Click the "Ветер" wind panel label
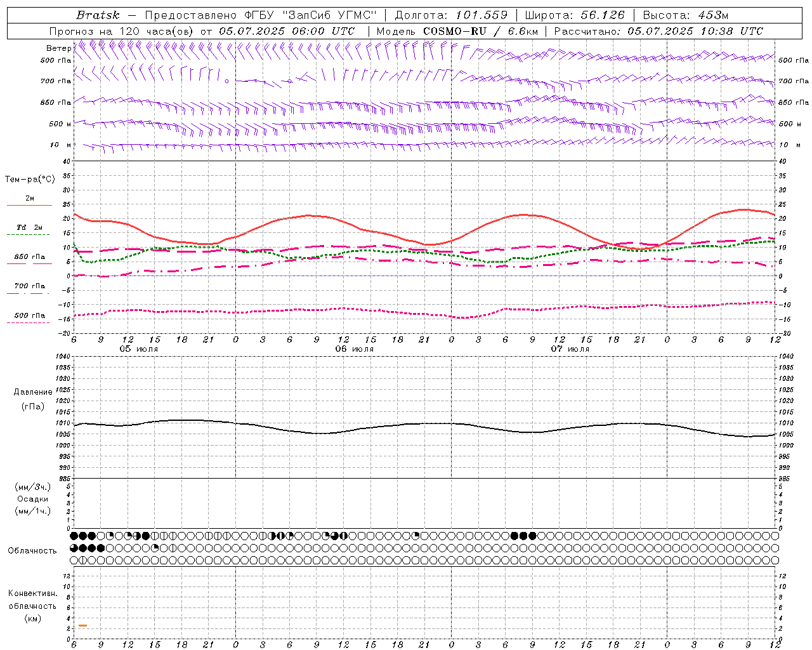Screen dimensions: 812x650 point(59,48)
